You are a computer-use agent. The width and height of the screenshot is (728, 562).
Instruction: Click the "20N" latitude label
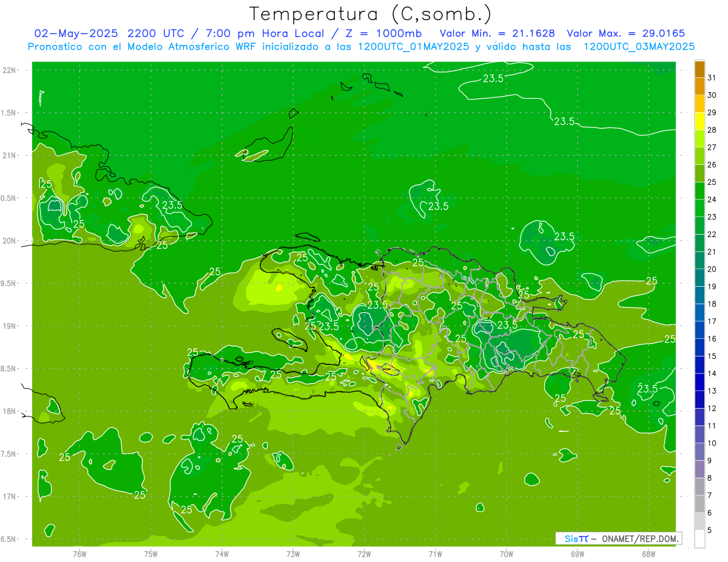coord(9,241)
